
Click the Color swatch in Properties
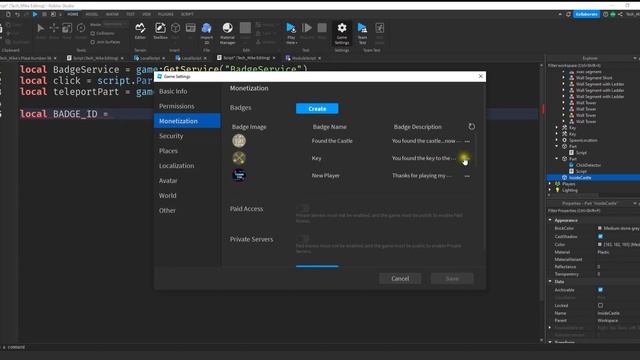tap(600, 244)
